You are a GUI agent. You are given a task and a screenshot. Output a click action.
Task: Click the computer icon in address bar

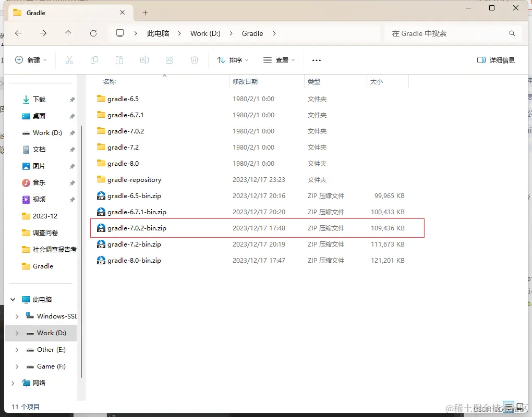120,33
